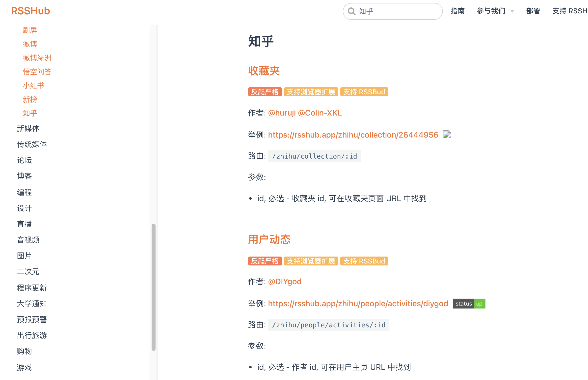Click the broken status image beside collection URL
The height and width of the screenshot is (380, 588).
[447, 135]
